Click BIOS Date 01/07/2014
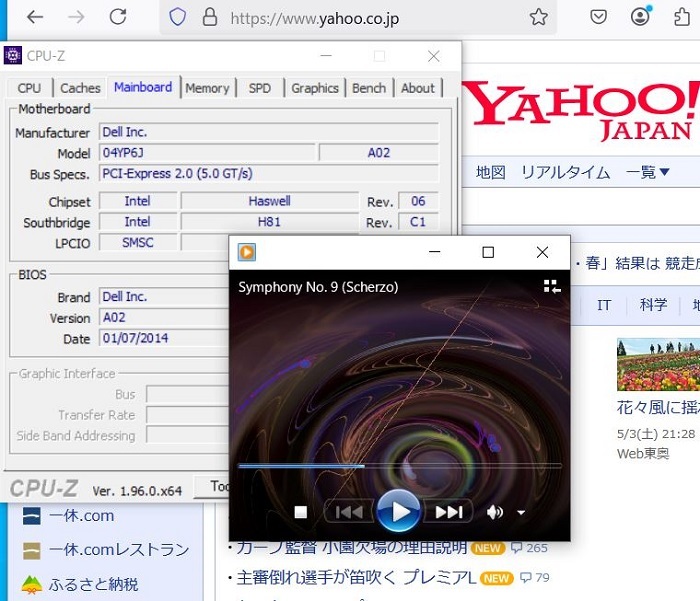700x601 pixels. (x=163, y=338)
